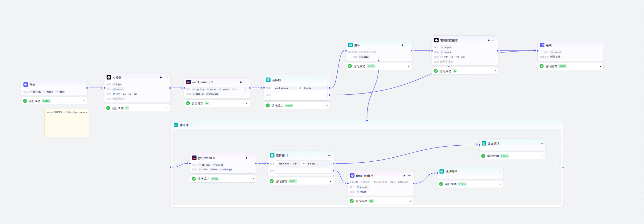Run the get_video node
Screen dimensions: 644x224
[x=246, y=158]
